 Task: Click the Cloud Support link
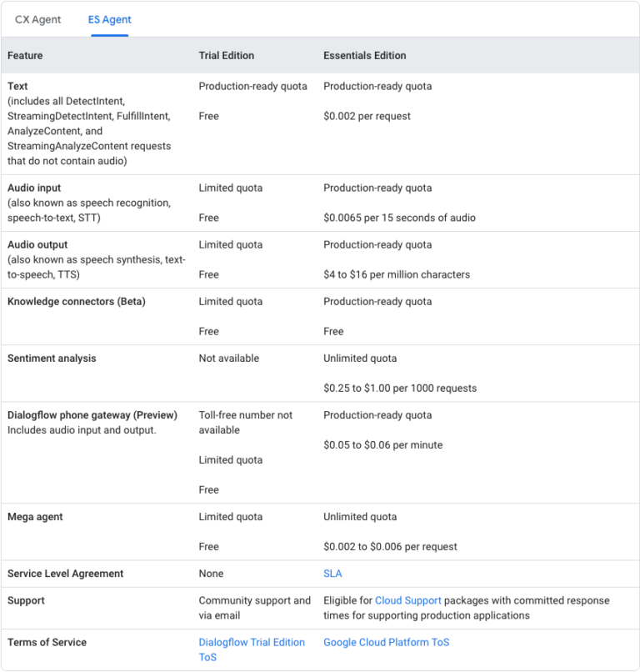pos(408,600)
